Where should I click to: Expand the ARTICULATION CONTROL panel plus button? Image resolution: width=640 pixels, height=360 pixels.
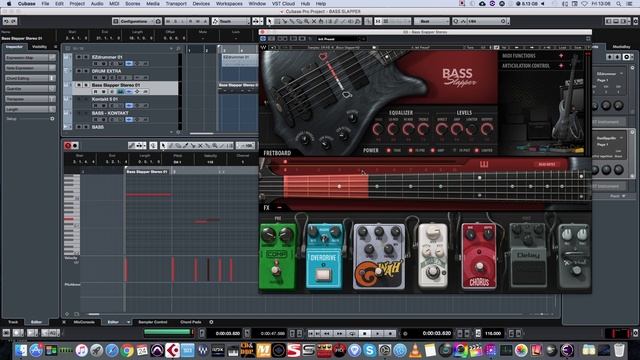561,66
